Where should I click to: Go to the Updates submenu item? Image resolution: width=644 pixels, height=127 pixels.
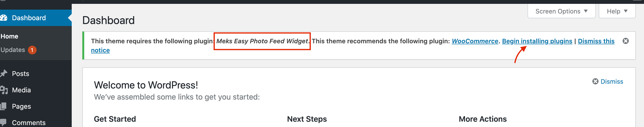[13, 50]
